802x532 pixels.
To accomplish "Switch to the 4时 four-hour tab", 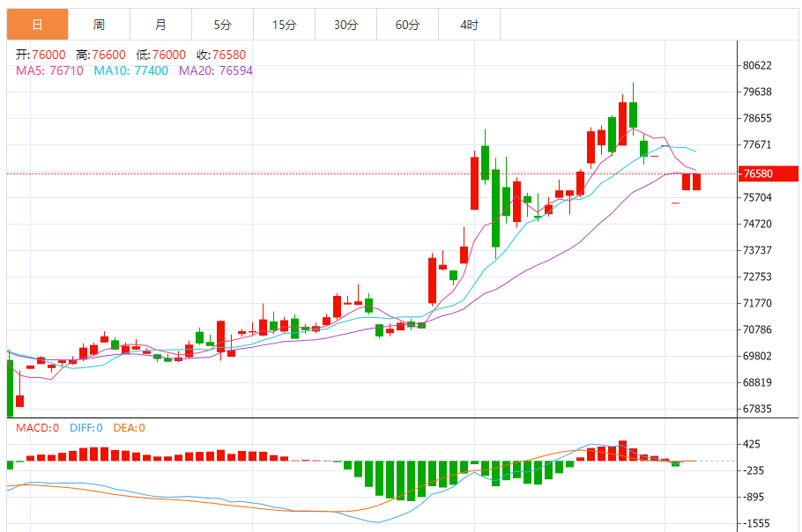I will [x=469, y=25].
